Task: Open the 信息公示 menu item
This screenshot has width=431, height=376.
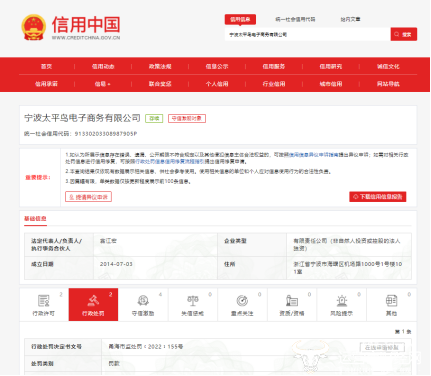Action: click(217, 66)
